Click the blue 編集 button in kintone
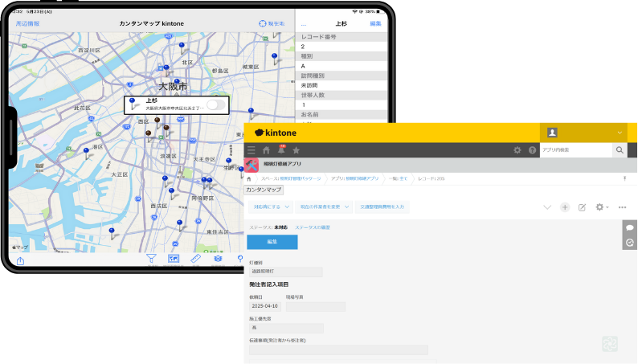 [x=272, y=242]
